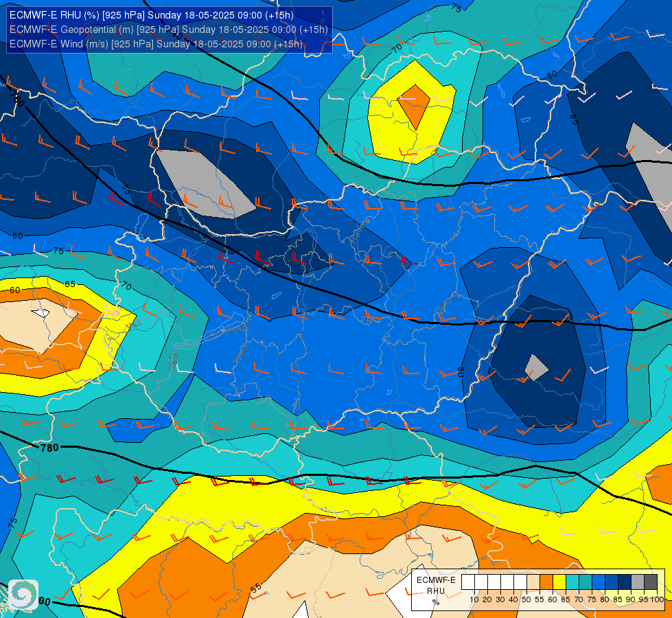Click legend scale value "30"

pos(500,599)
